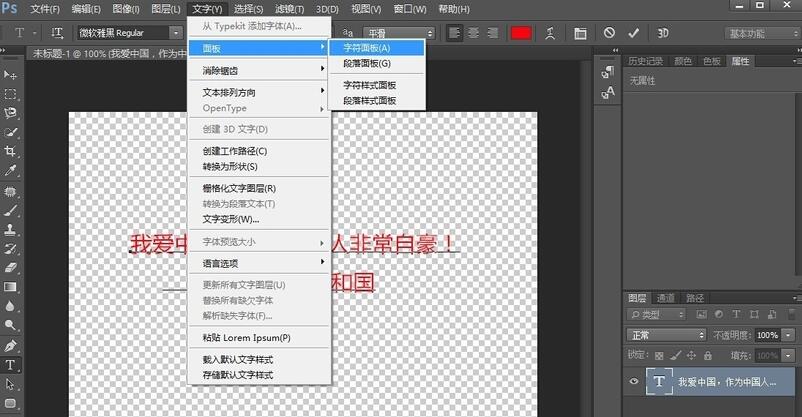Image resolution: width=802 pixels, height=417 pixels.
Task: Choose 段落样式面板 in the submenu
Action: pyautogui.click(x=376, y=100)
